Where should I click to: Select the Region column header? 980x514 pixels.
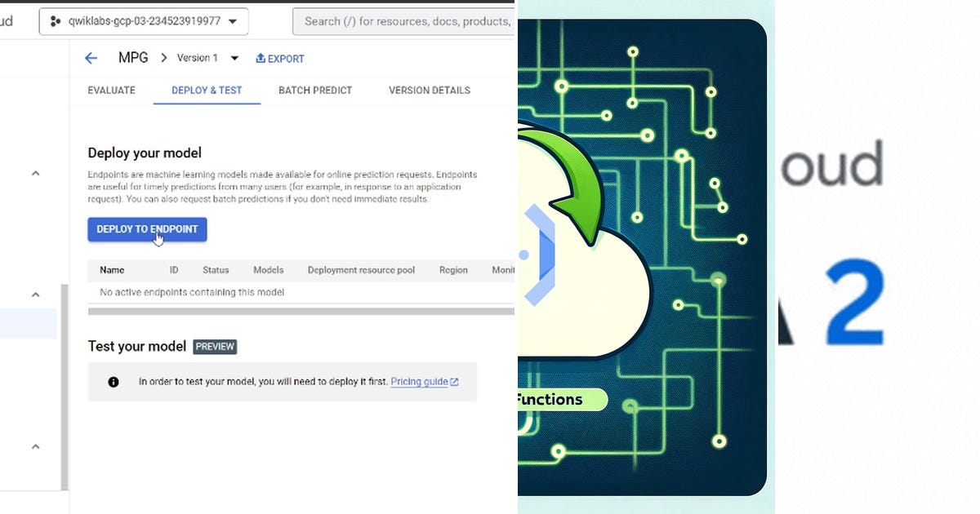[x=453, y=270]
